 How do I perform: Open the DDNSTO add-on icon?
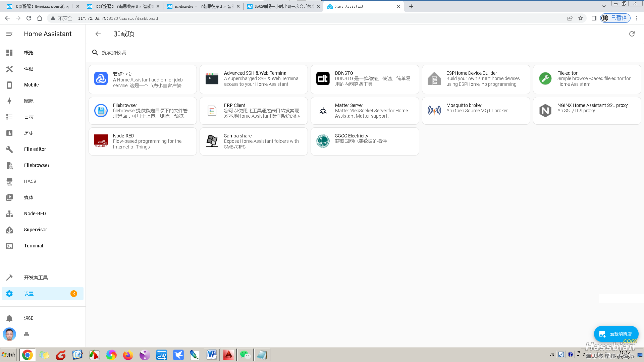tap(323, 79)
